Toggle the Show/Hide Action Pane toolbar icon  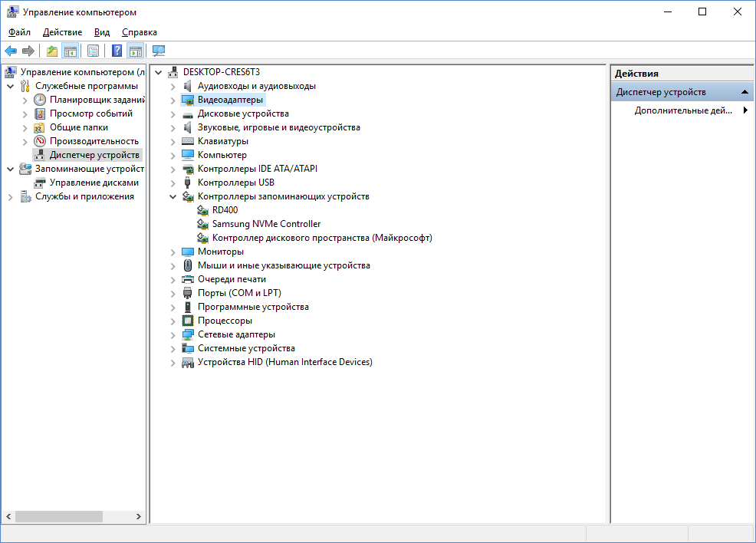[136, 51]
